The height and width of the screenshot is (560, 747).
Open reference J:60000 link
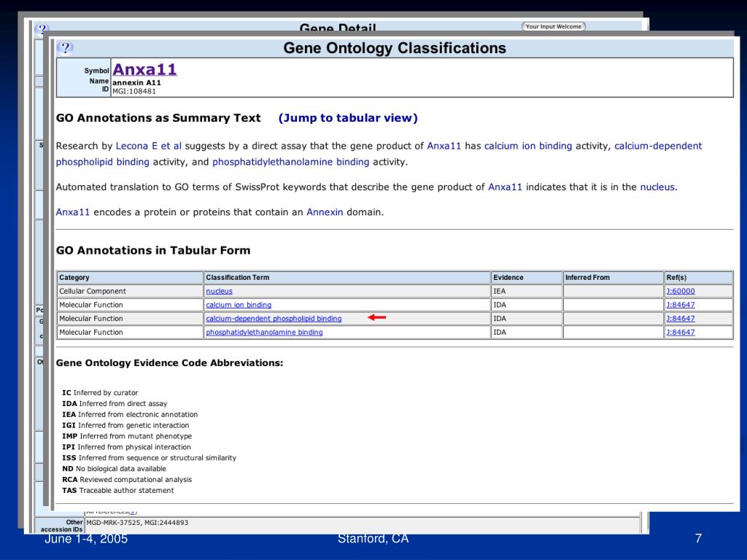tap(681, 292)
